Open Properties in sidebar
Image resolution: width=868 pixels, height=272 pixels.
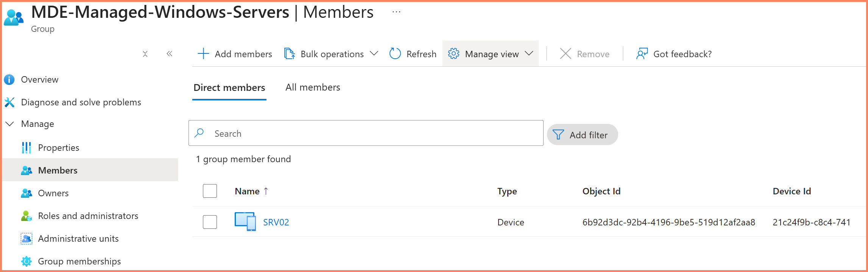click(x=59, y=148)
